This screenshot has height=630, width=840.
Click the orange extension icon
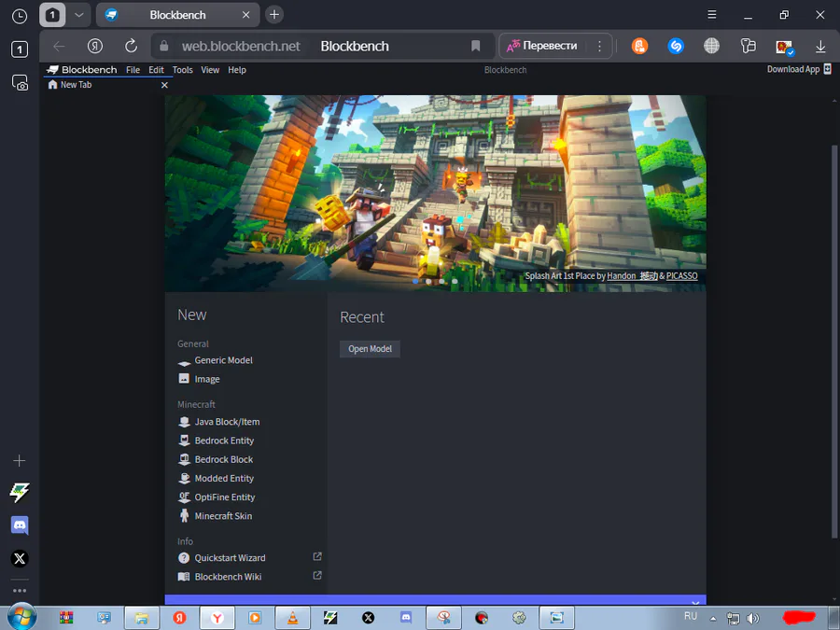pos(639,46)
